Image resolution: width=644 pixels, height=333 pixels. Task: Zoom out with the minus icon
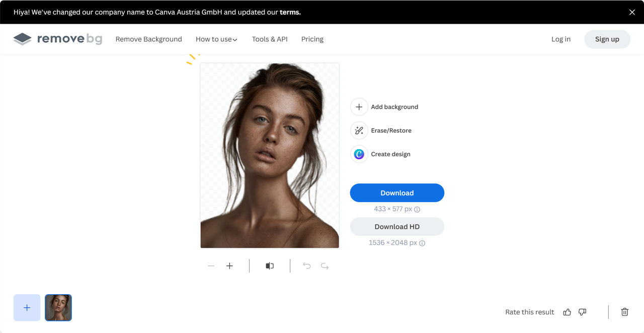point(211,266)
